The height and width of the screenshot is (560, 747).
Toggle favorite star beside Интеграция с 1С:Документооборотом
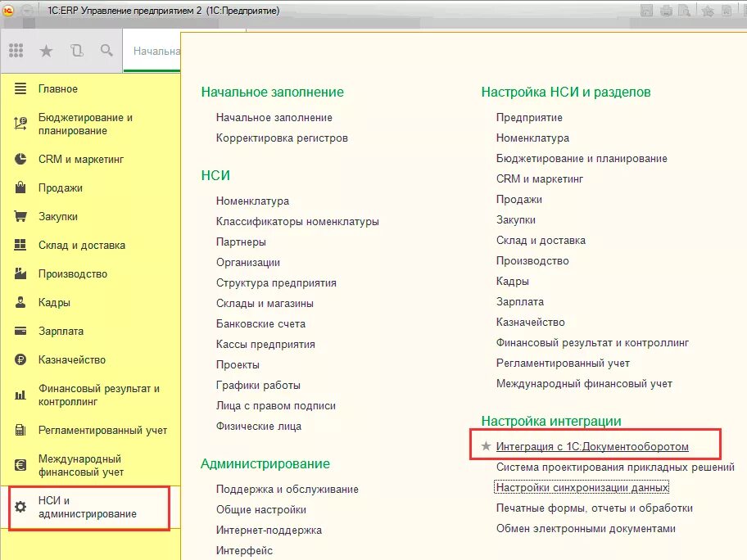point(486,445)
